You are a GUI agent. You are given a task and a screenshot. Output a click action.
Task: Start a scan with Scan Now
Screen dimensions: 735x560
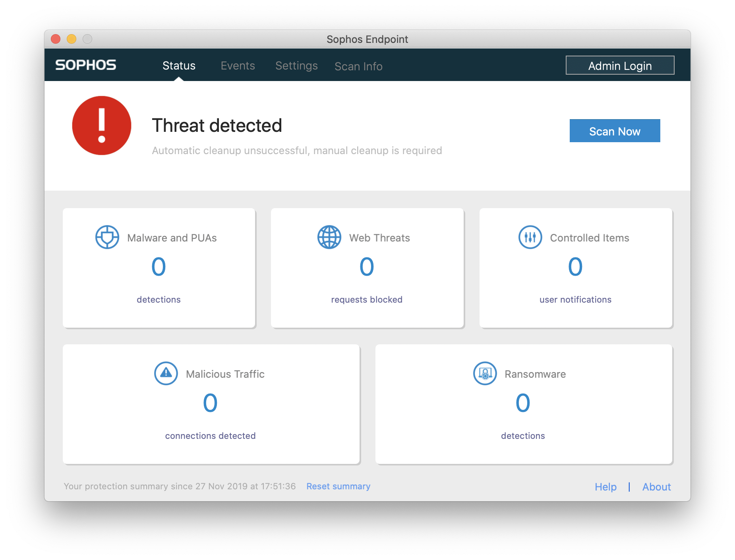[615, 131]
